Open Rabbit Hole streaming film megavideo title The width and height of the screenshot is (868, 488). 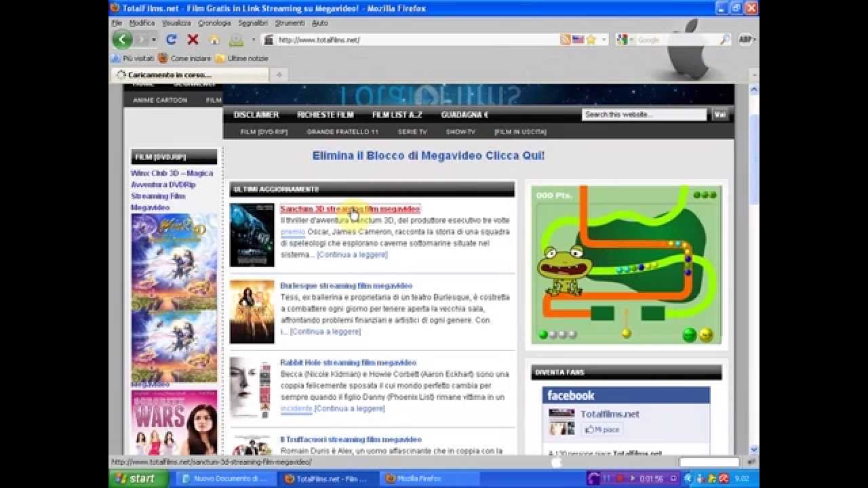pos(348,362)
